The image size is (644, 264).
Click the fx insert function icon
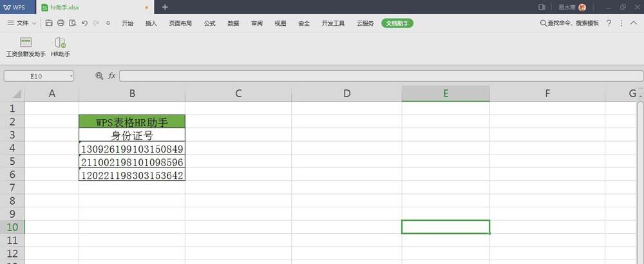(x=111, y=76)
